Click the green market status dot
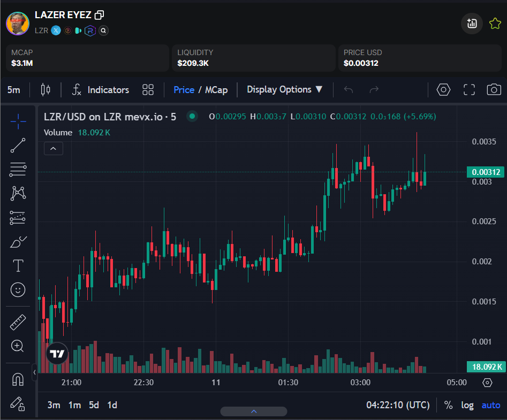 coord(192,116)
